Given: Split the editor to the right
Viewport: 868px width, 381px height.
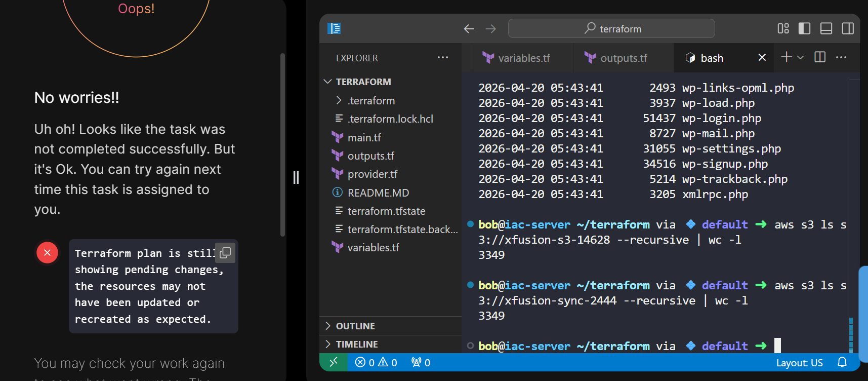Looking at the screenshot, I should [x=820, y=57].
